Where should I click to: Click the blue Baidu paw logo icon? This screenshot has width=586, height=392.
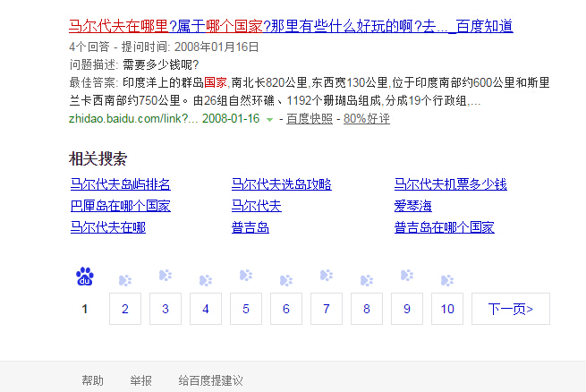pos(85,277)
